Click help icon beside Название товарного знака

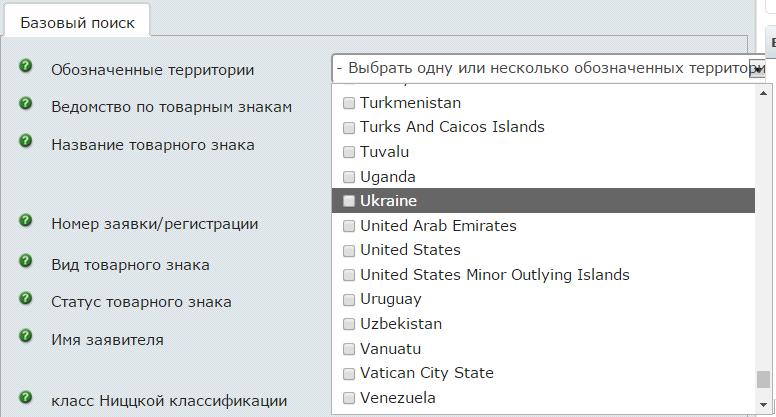pos(26,141)
